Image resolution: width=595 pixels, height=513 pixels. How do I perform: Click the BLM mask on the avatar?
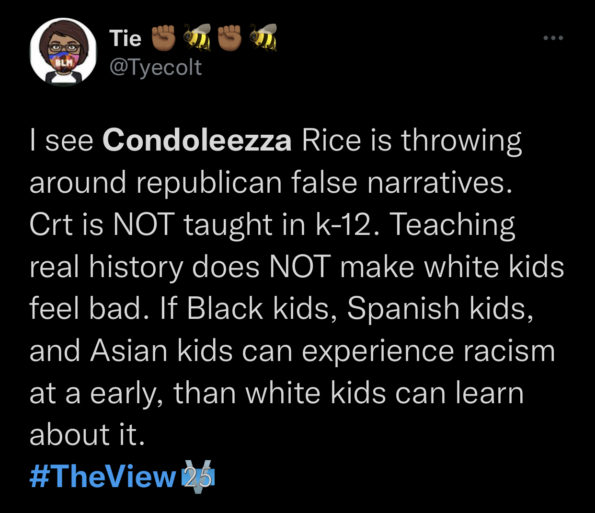(x=63, y=63)
